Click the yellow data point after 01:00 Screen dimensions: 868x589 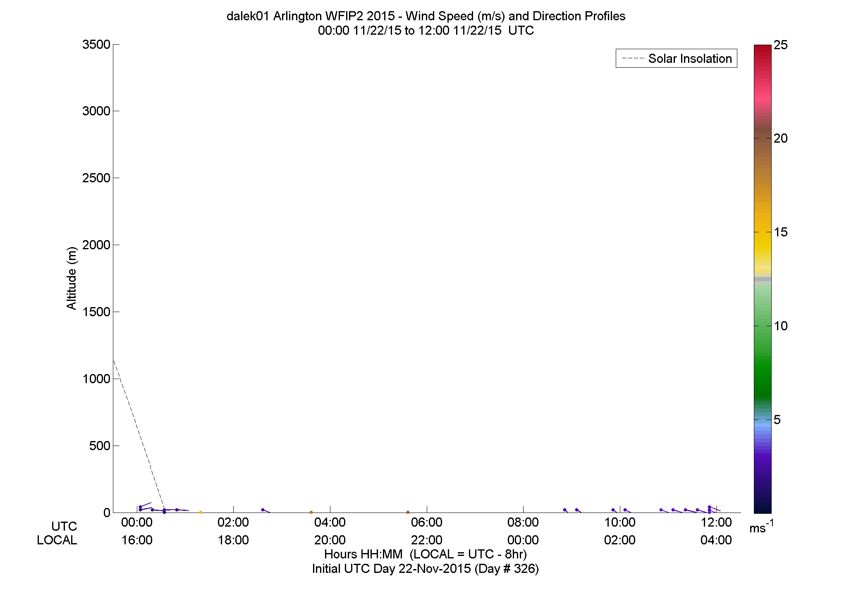(x=201, y=513)
